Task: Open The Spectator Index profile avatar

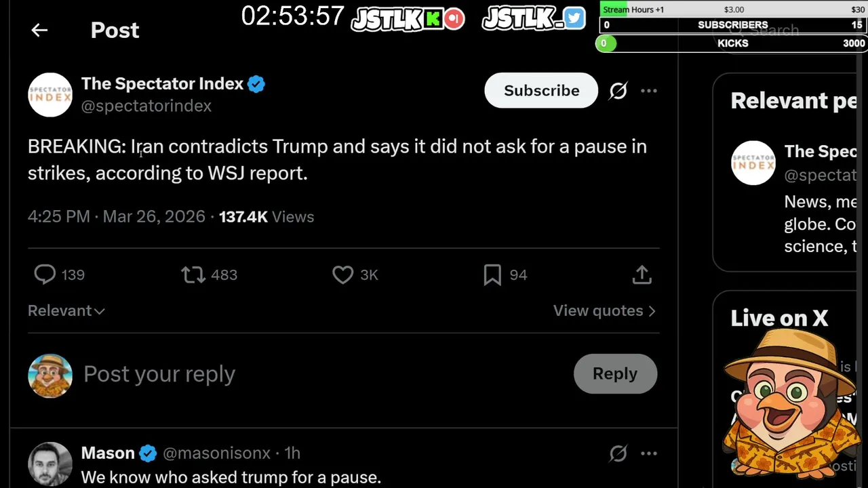Action: click(x=50, y=95)
